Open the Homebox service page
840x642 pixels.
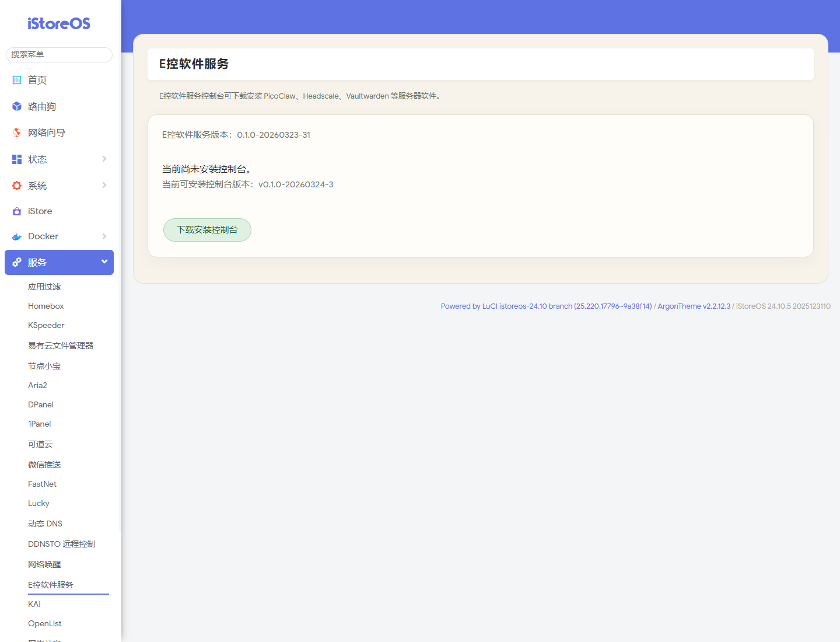[x=46, y=306]
